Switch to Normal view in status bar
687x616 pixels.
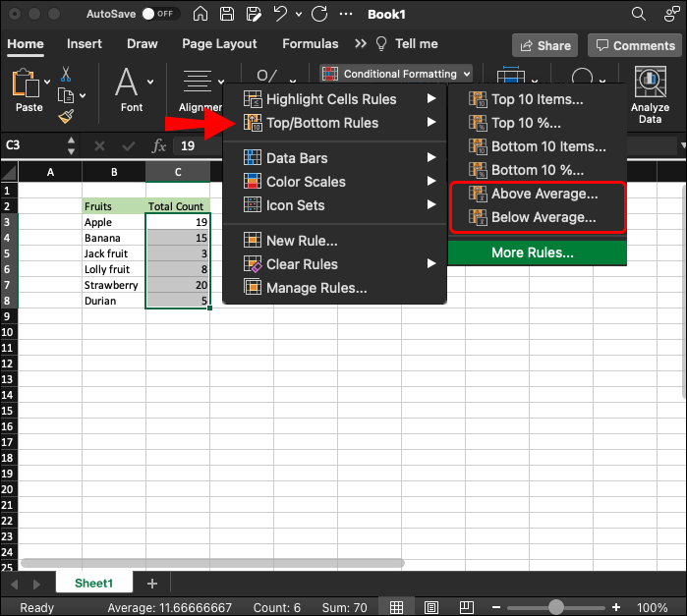[396, 607]
